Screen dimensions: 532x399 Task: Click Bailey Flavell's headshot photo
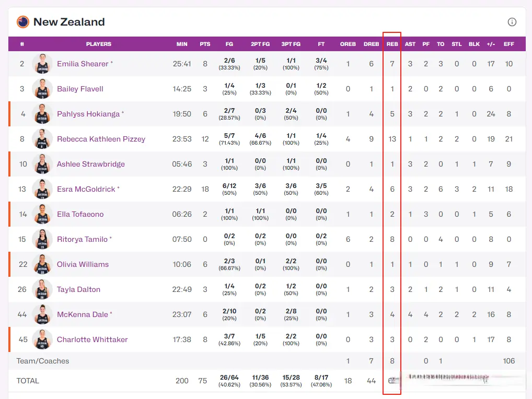42,89
